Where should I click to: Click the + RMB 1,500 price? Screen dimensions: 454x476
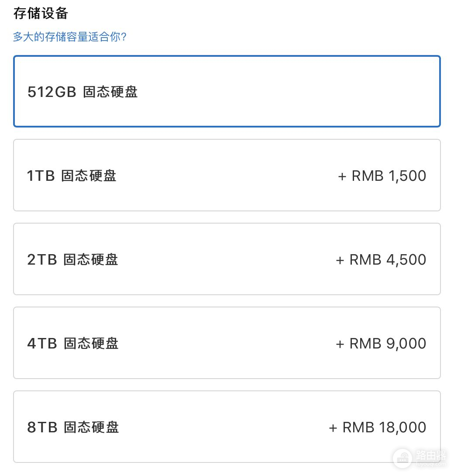pos(382,176)
